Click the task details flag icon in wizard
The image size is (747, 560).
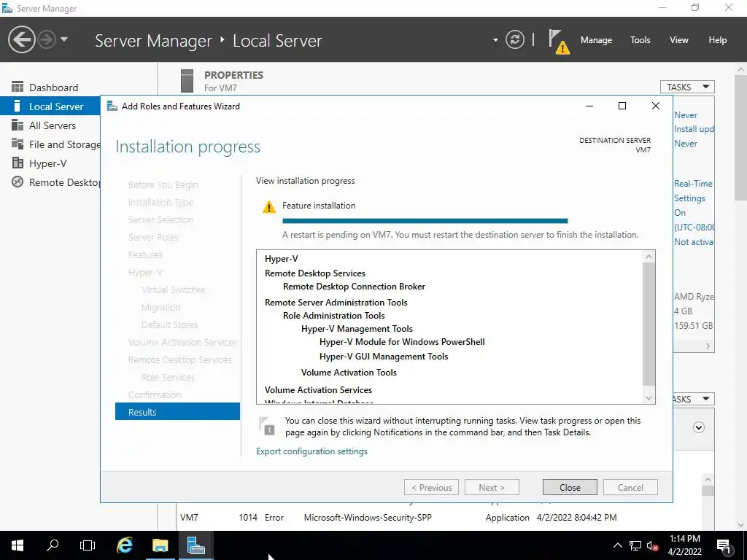pyautogui.click(x=267, y=425)
